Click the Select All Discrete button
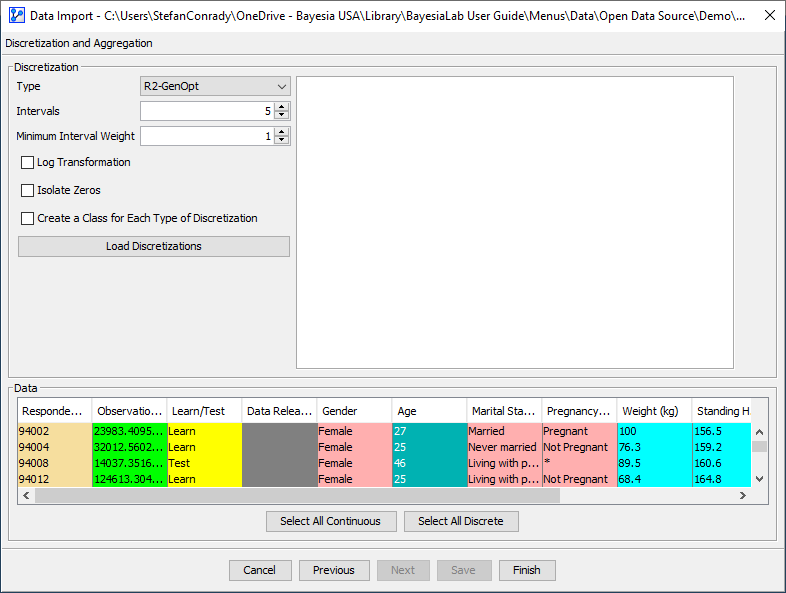The image size is (786, 593). pos(461,521)
